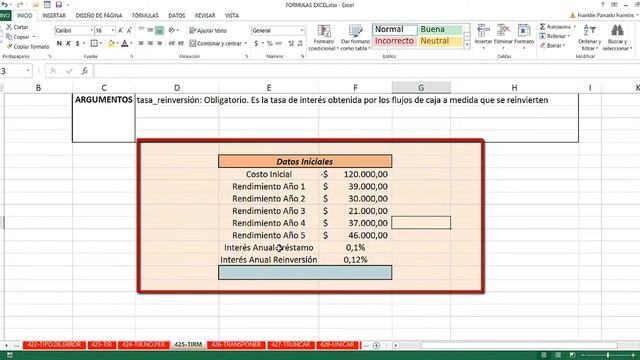
Task: Decrease indent in alignment group
Action: point(172,43)
